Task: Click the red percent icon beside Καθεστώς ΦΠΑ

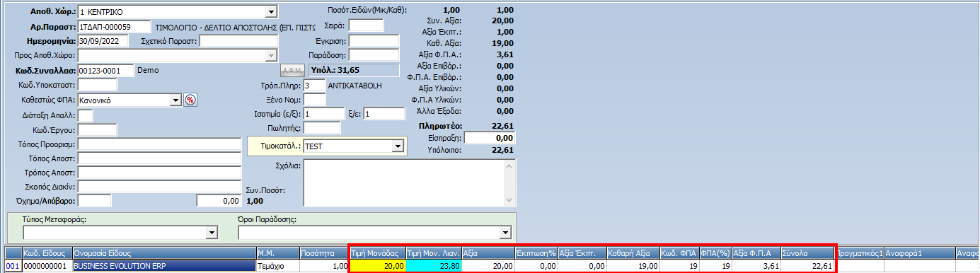Action: coord(190,100)
